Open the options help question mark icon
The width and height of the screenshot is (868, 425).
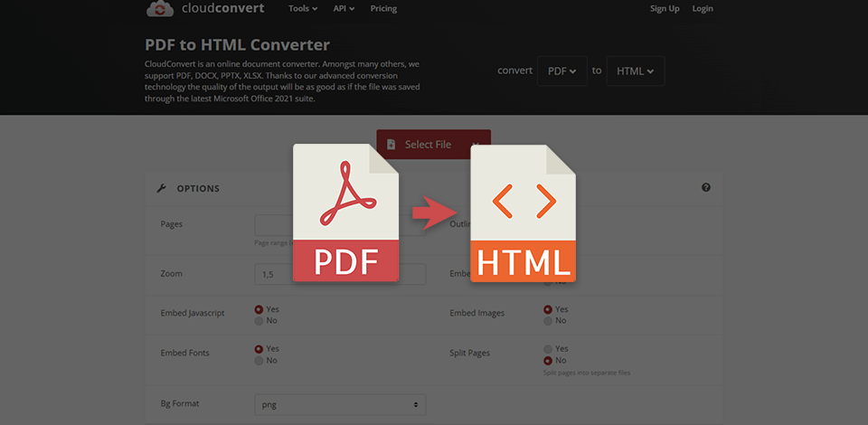coord(706,187)
